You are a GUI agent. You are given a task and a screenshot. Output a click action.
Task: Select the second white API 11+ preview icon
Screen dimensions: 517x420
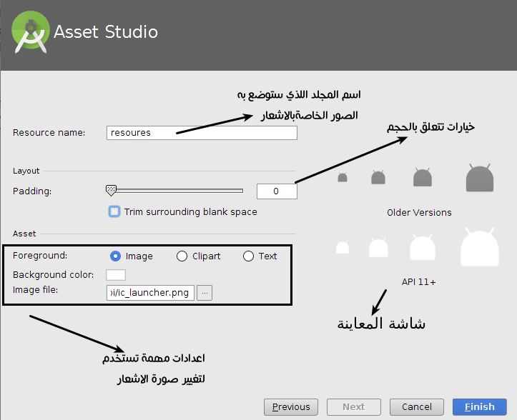click(378, 248)
